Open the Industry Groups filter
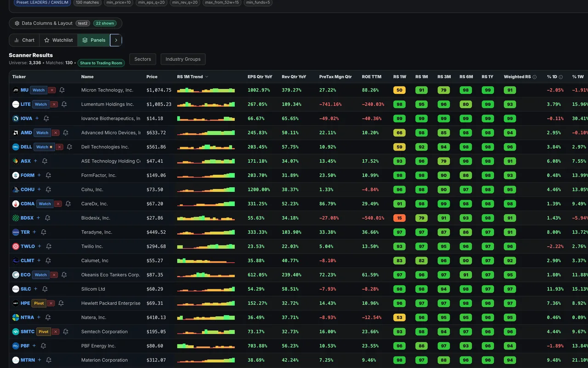 tap(183, 59)
